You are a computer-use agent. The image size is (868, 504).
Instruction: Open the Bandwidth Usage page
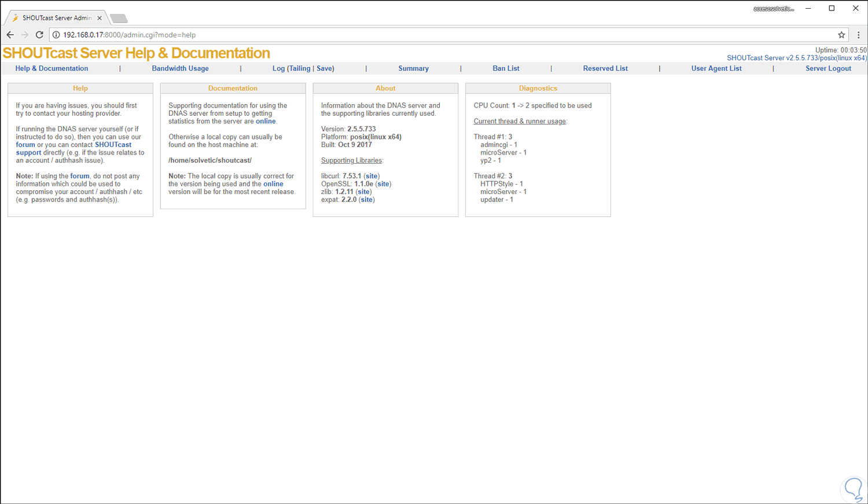point(180,68)
